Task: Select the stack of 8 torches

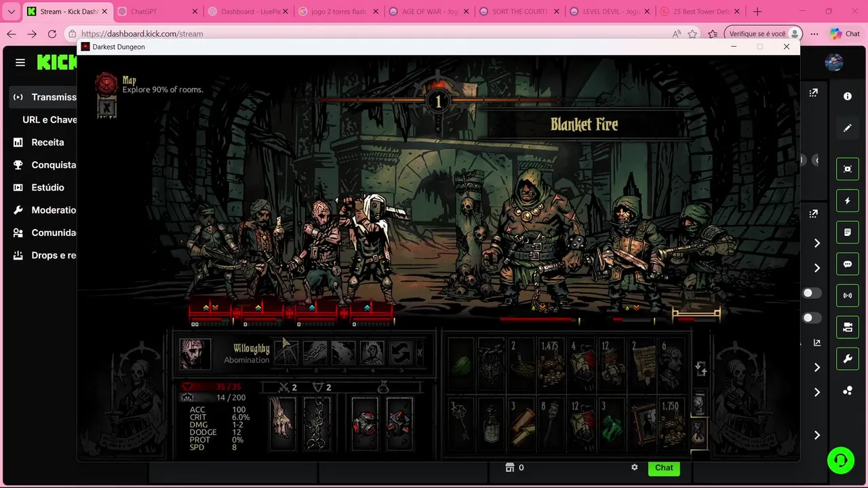Action: coord(551,424)
